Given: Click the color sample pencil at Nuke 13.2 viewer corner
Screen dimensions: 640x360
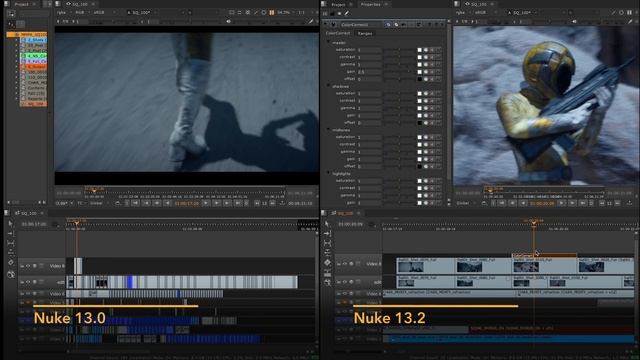Looking at the screenshot, I should click(x=631, y=21).
